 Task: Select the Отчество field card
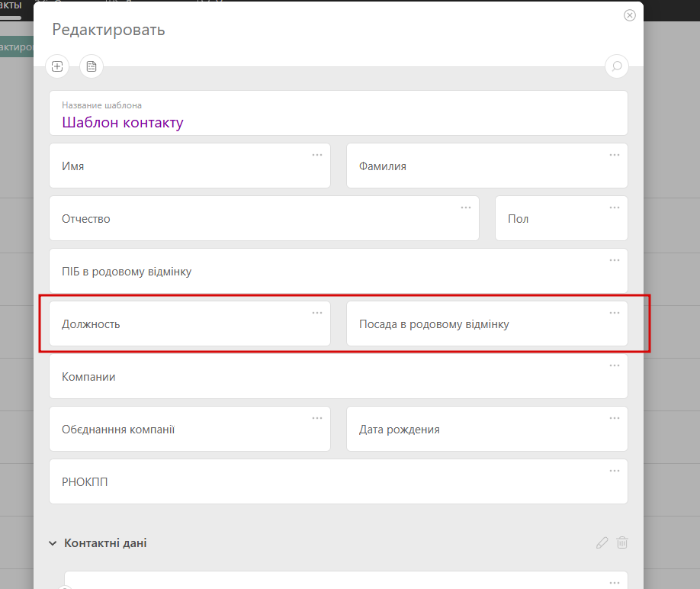click(x=264, y=219)
